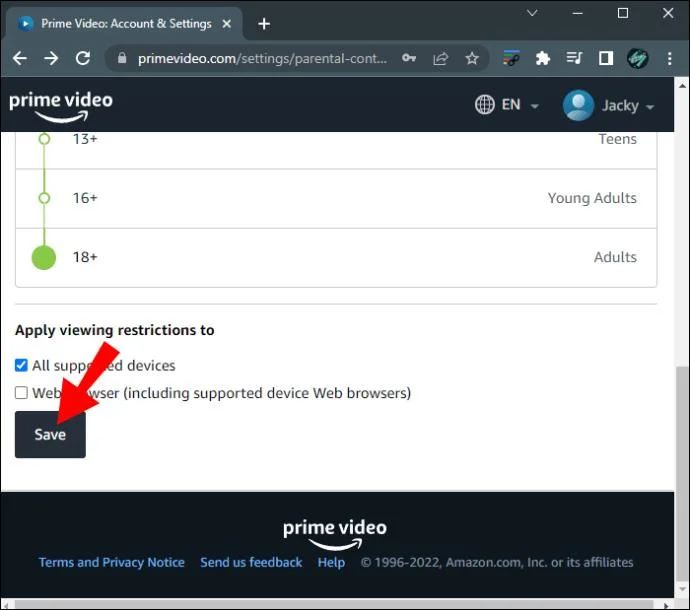This screenshot has height=610, width=690.
Task: Click the Young Adults label
Action: pos(592,198)
